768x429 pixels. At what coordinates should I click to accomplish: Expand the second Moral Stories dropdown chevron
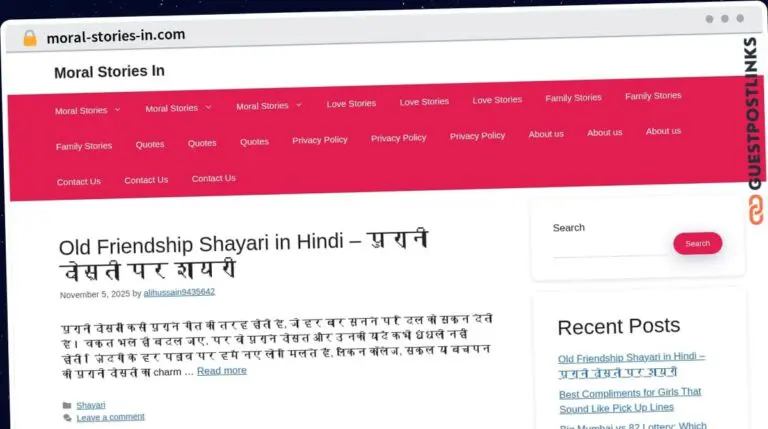(x=208, y=107)
